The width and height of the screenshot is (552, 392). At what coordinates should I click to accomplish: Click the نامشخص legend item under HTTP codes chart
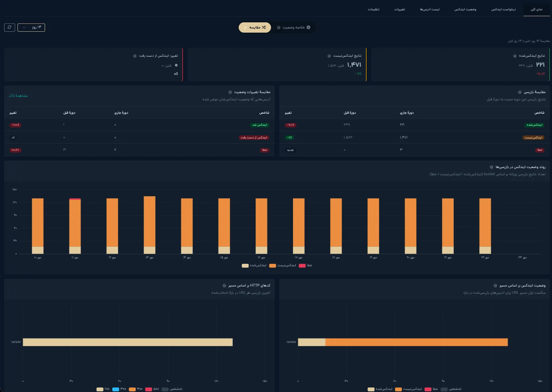point(172,389)
